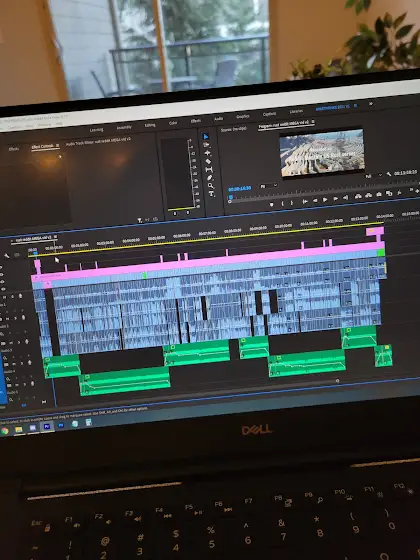The image size is (420, 560).
Task: Open the Program panel menu
Action: tap(312, 122)
